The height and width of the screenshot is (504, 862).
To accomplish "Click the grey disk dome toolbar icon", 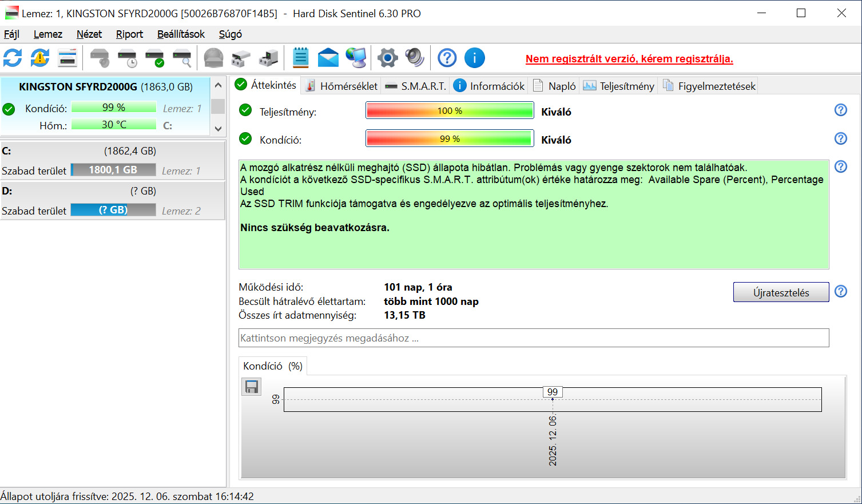I will coord(213,58).
